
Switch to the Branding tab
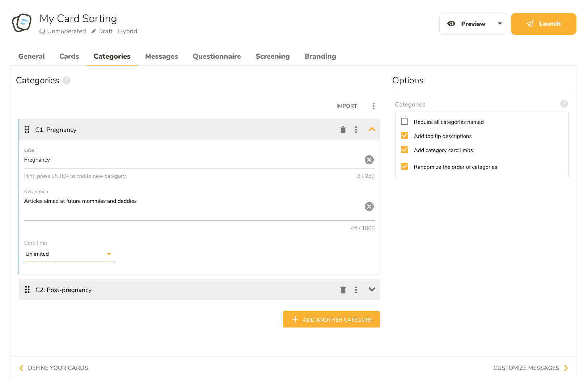tap(320, 57)
